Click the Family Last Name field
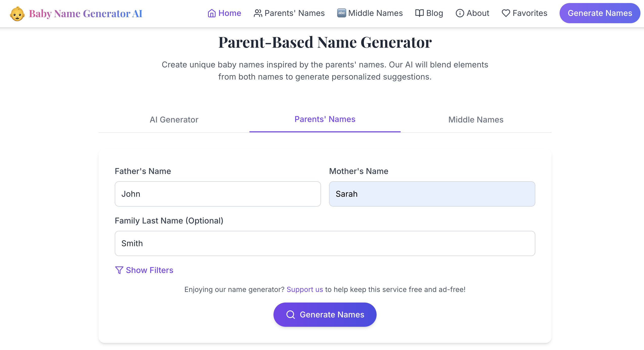The width and height of the screenshot is (644, 350). coord(325,243)
